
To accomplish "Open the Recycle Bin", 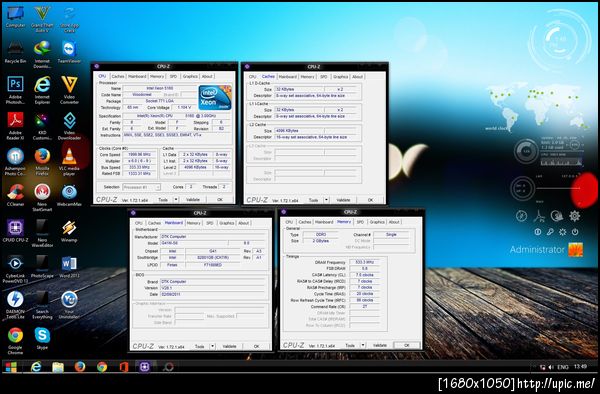I will [x=15, y=52].
